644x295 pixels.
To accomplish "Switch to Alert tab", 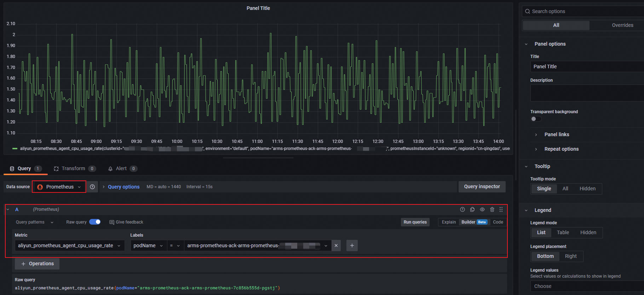I will [122, 168].
